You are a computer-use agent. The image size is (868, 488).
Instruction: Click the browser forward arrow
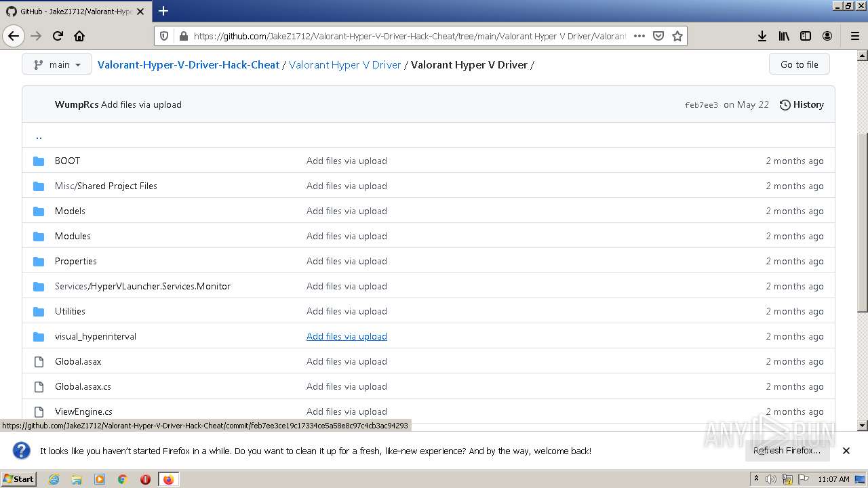pyautogui.click(x=36, y=36)
